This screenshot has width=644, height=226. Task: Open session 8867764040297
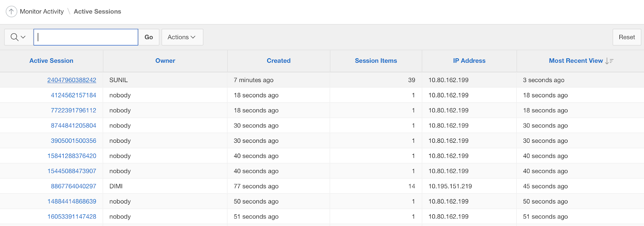click(x=74, y=186)
